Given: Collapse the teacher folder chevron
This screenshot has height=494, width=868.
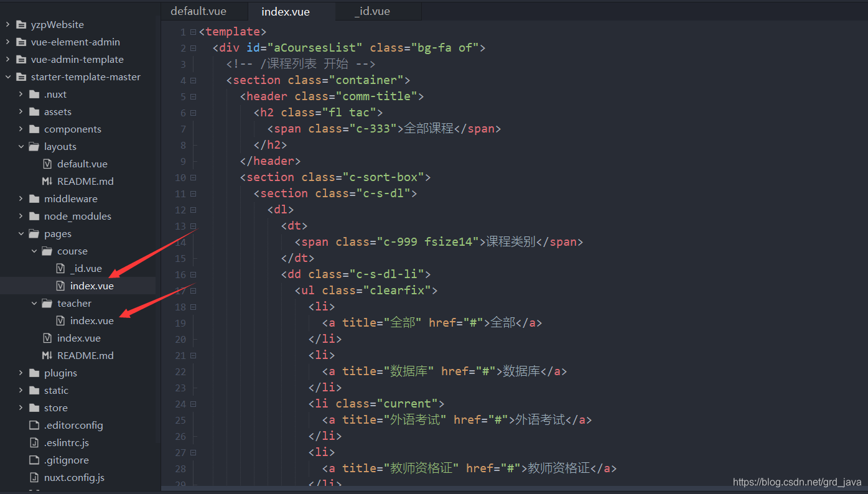Looking at the screenshot, I should coord(34,304).
